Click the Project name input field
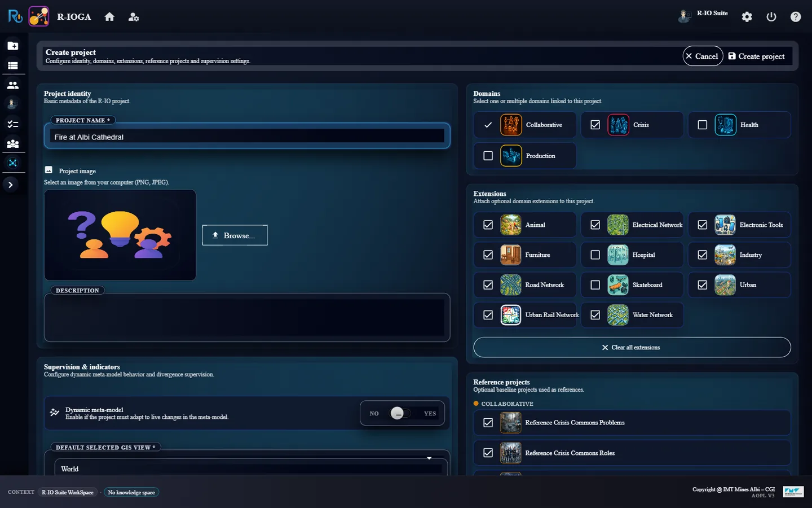Screen dimensions: 812x508 coord(247,137)
